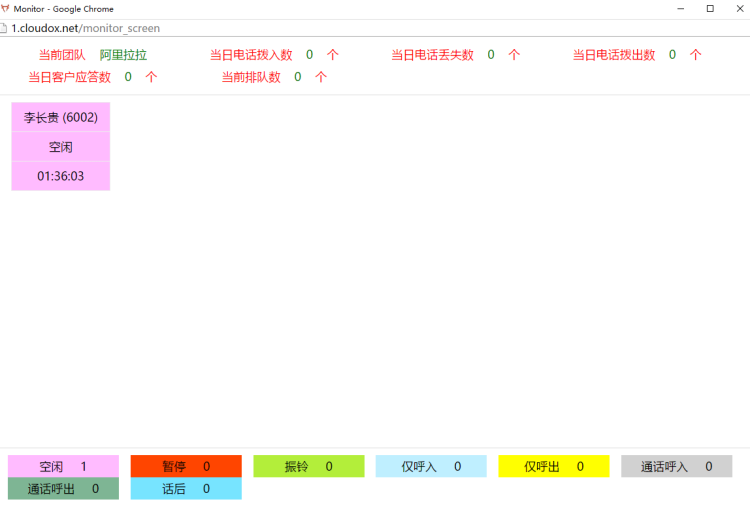
Task: Click the 当日电话拨入数 statistic label
Action: pyautogui.click(x=251, y=55)
